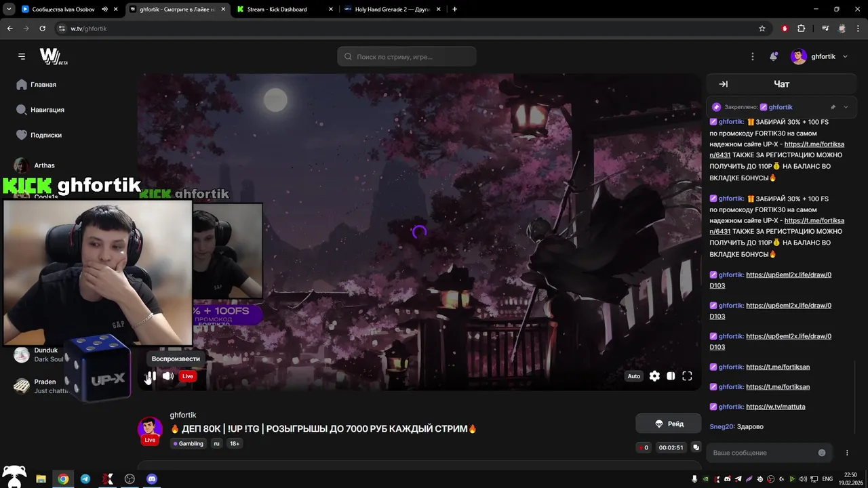This screenshot has height=488, width=868.
Task: Unpin the pinned chat message
Action: coord(833,107)
